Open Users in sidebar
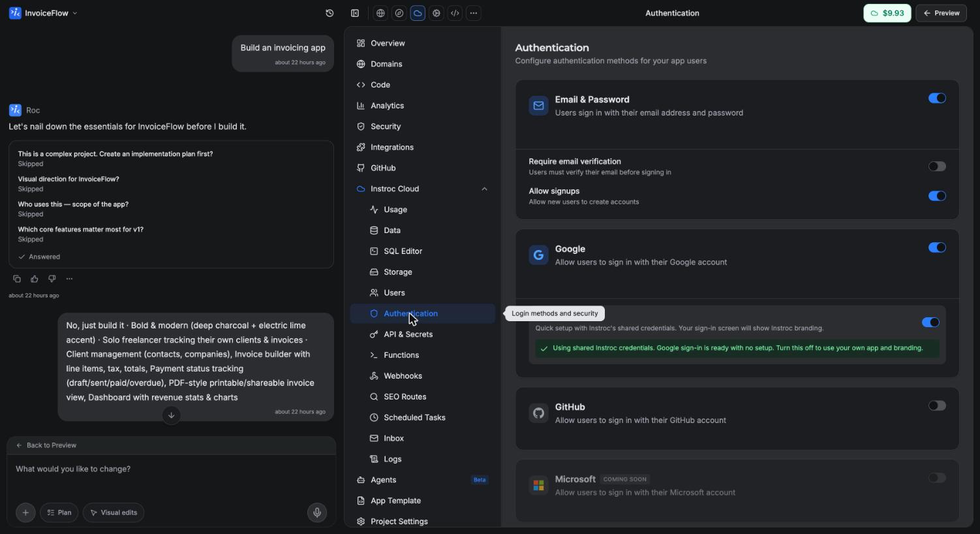 pyautogui.click(x=423, y=293)
